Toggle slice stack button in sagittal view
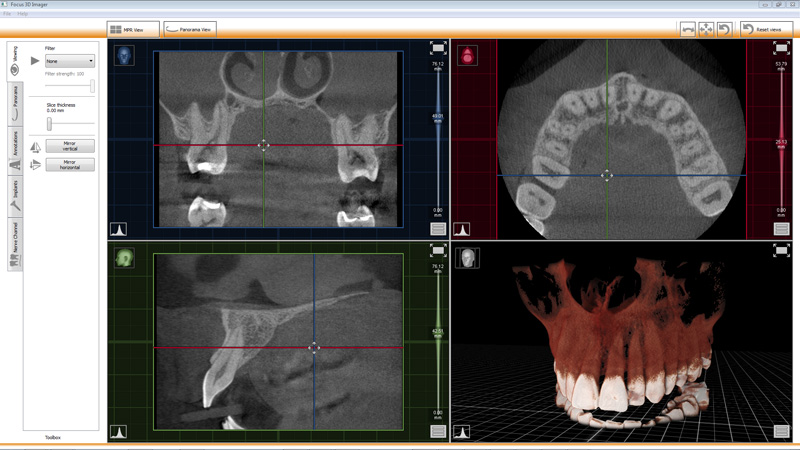 [x=437, y=432]
